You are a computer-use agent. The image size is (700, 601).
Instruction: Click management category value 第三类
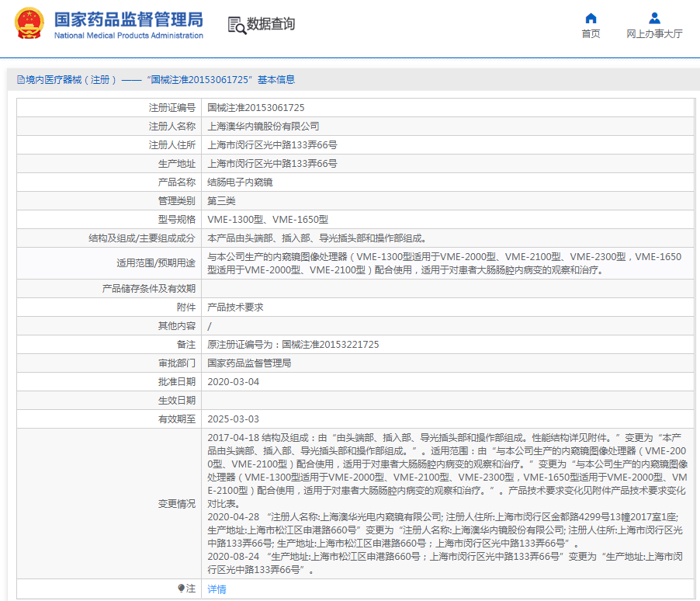click(221, 201)
